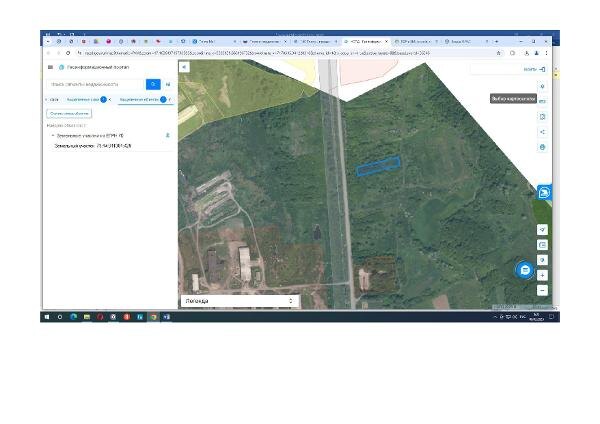Open browser extensions icon
The image size is (600, 424).
tap(513, 53)
